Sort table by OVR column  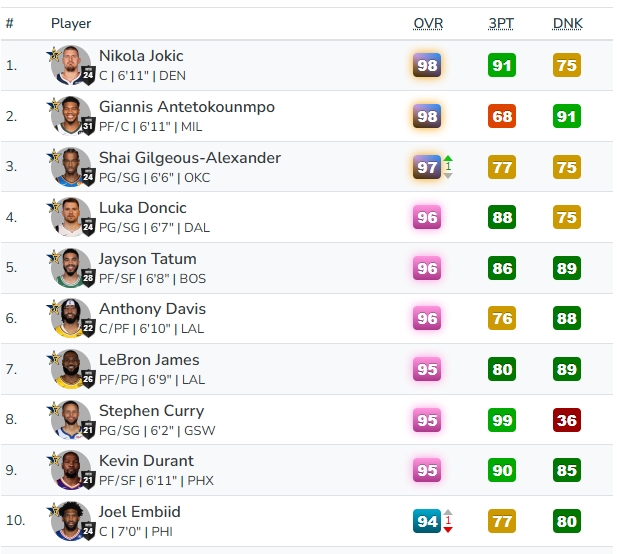(x=428, y=23)
